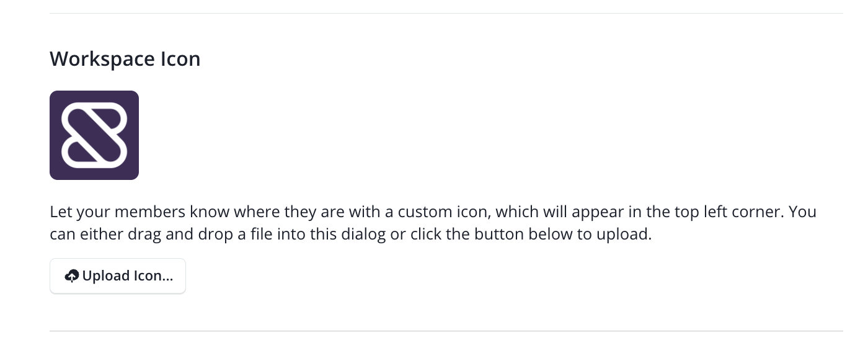Image resolution: width=868 pixels, height=345 pixels.
Task: Click the 'Upload Icon...' text label
Action: 128,276
